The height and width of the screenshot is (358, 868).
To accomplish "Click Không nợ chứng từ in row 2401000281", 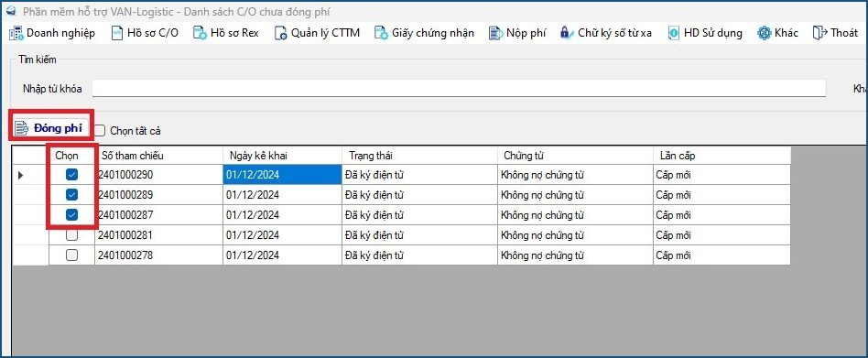I will pyautogui.click(x=543, y=235).
